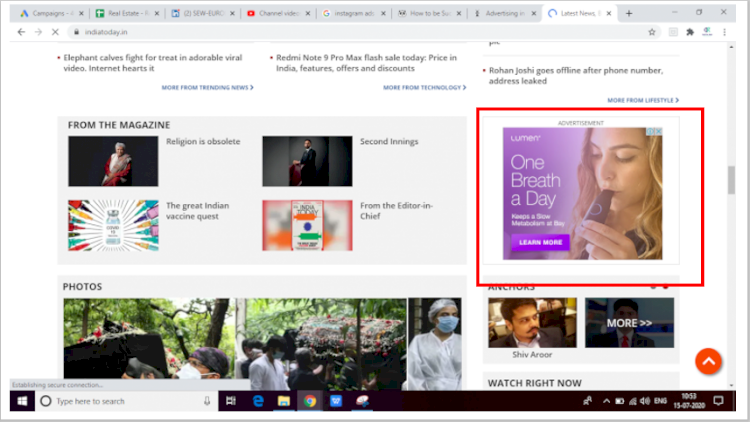750x422 pixels.
Task: Click the Windows Start button
Action: click(x=19, y=400)
